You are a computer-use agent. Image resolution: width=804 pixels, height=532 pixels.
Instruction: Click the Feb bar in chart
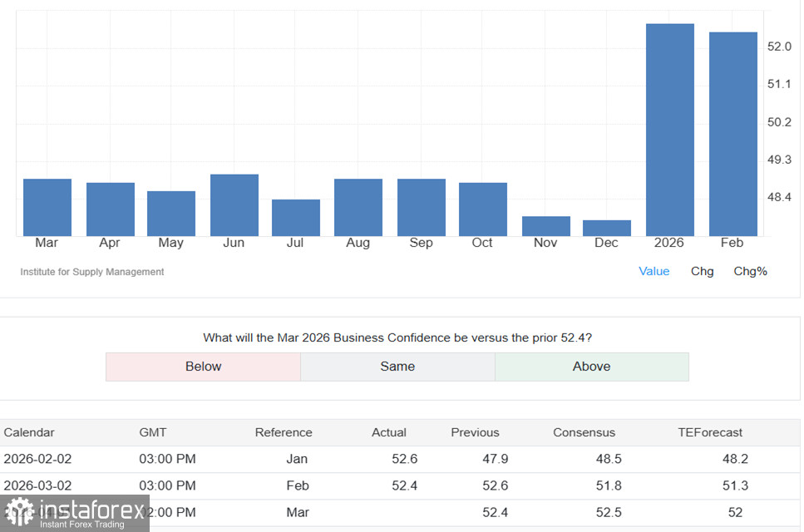pos(732,134)
